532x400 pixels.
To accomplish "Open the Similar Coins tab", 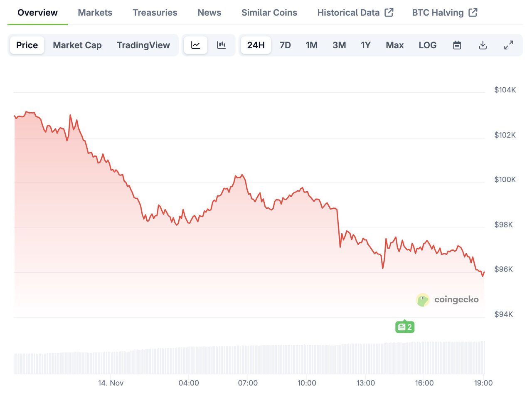I will click(269, 12).
